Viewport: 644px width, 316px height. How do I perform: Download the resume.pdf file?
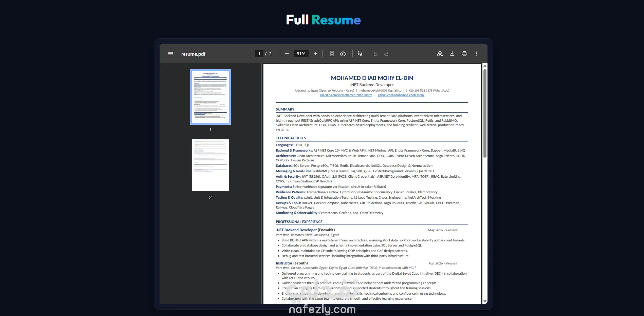point(452,54)
